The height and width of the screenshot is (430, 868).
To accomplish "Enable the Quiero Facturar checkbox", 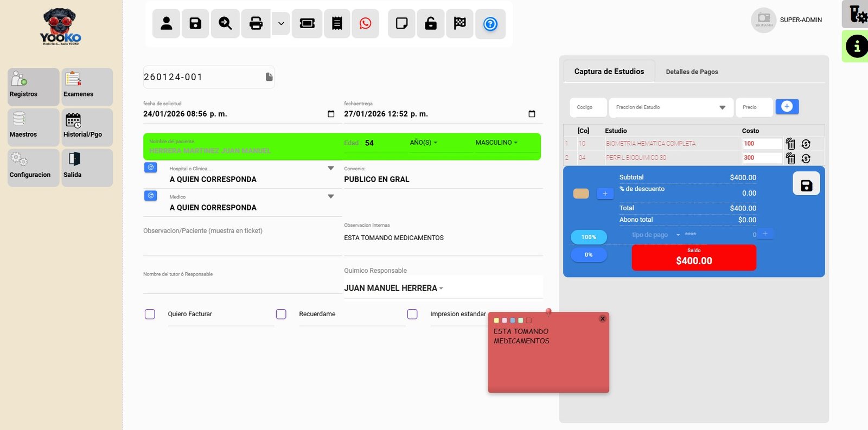I will [x=150, y=314].
